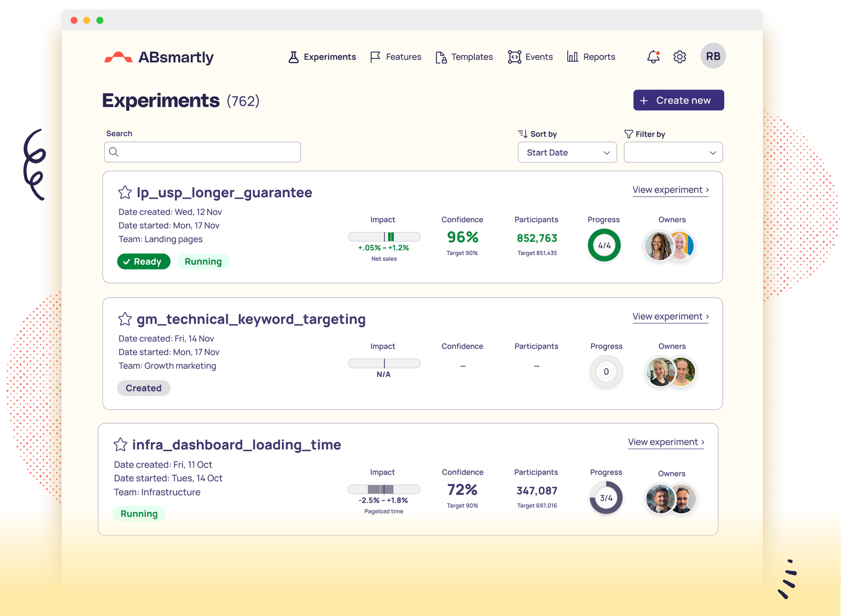Click the search magnifier icon
The height and width of the screenshot is (616, 841).
114,152
